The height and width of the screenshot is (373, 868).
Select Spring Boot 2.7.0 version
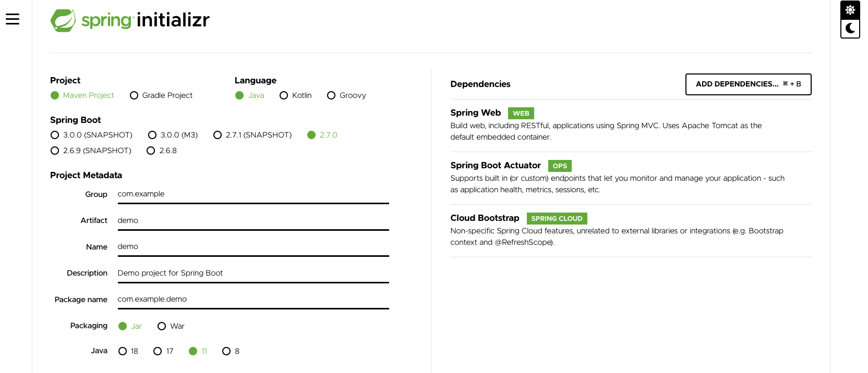pyautogui.click(x=322, y=135)
